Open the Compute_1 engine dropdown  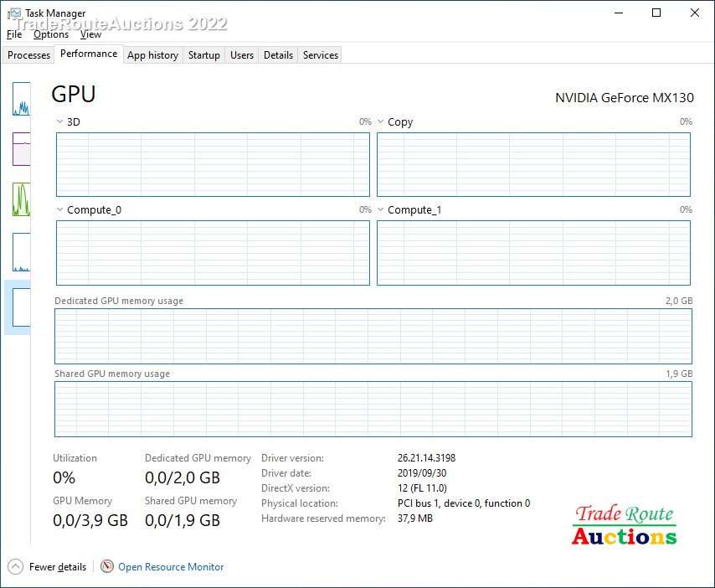pos(381,209)
